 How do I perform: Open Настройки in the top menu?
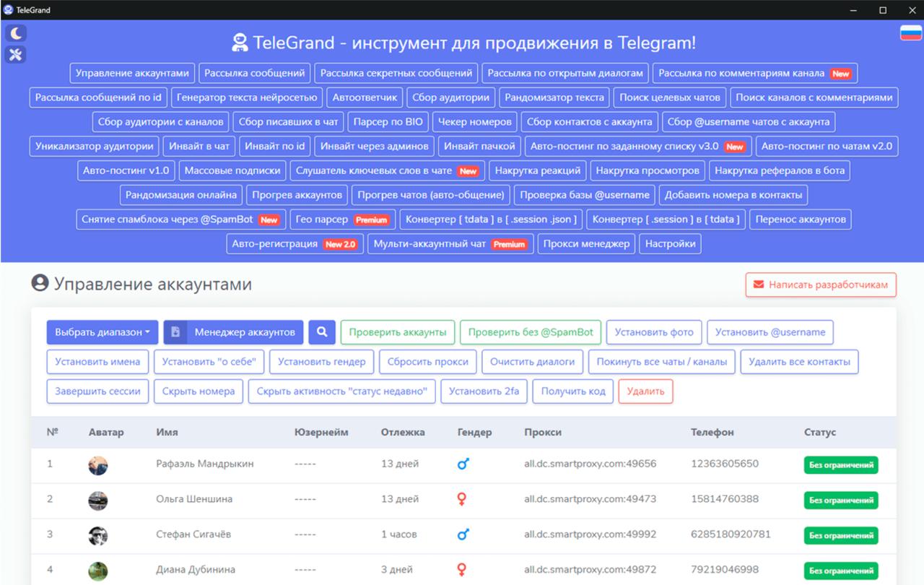pyautogui.click(x=671, y=244)
